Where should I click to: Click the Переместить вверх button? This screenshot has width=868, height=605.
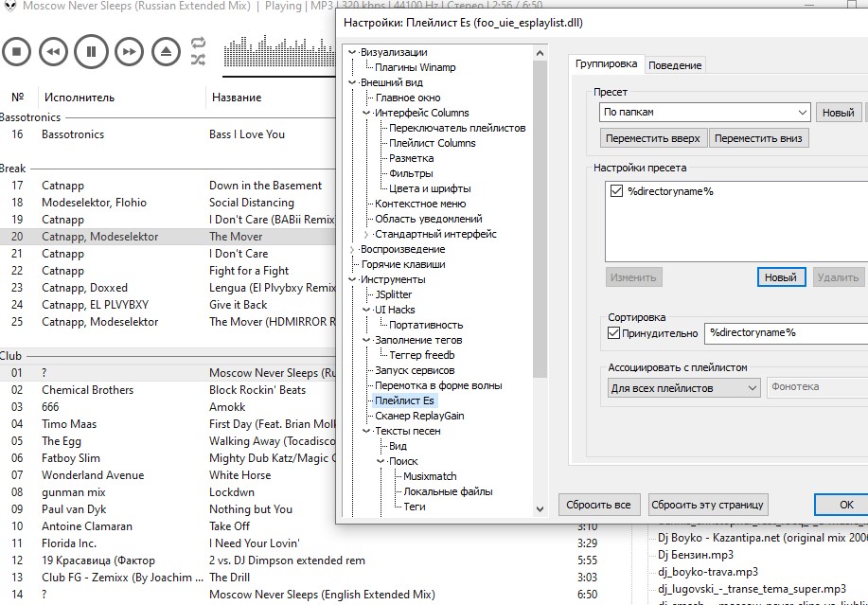[653, 138]
